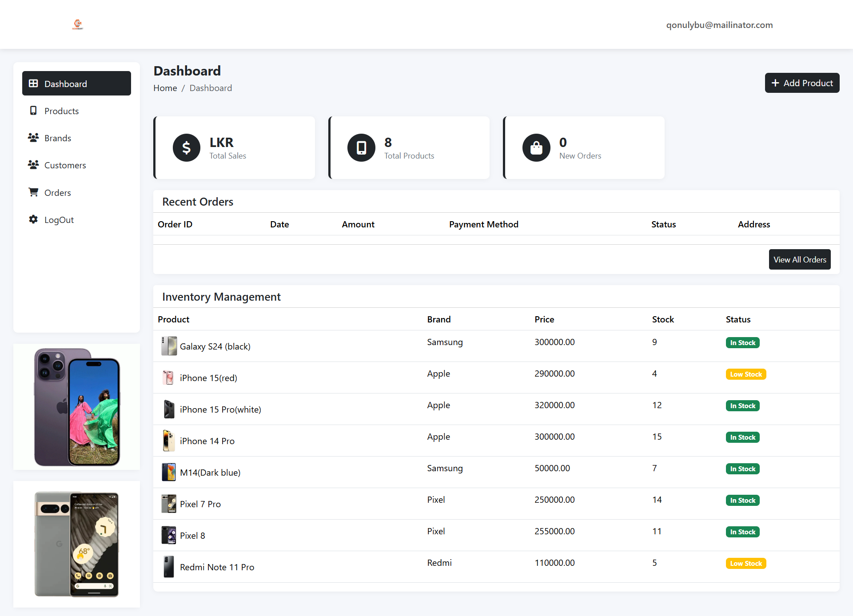
Task: Click the In Stock badge for M14(Dark blue)
Action: [743, 469]
